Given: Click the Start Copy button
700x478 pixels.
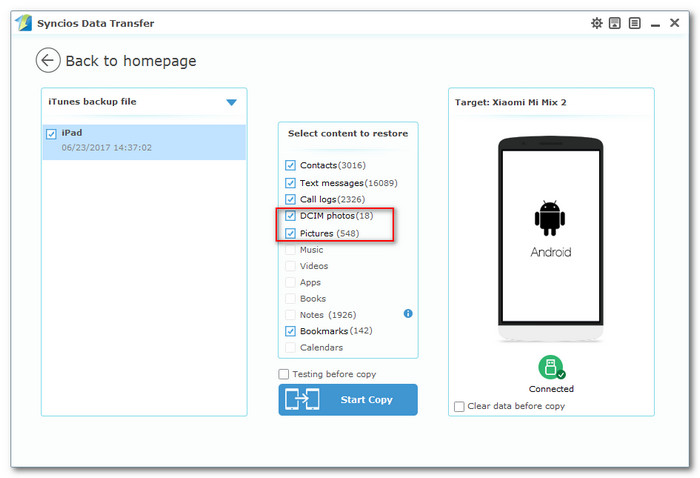Looking at the screenshot, I should (x=348, y=399).
